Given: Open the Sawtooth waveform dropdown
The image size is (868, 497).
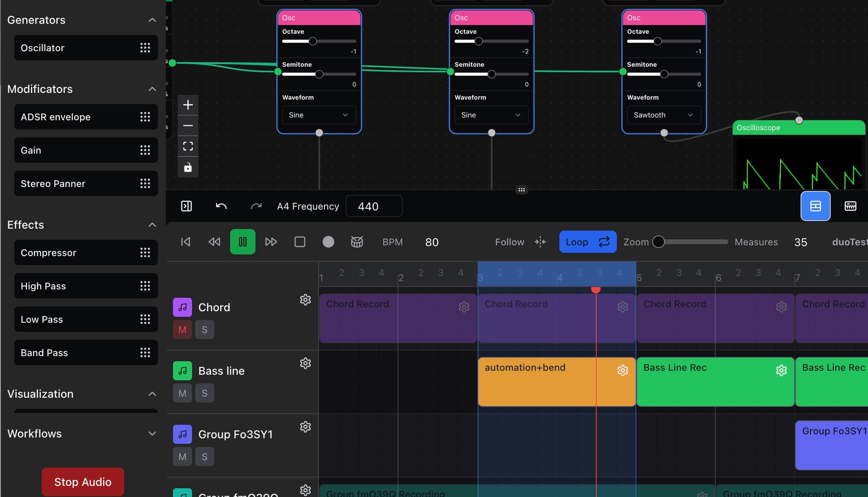Looking at the screenshot, I should click(x=663, y=115).
